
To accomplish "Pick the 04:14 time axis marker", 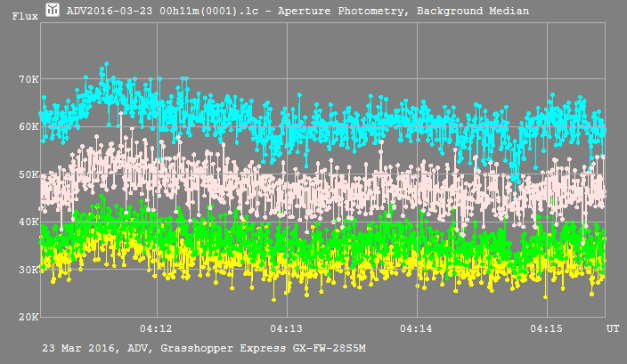I will point(417,329).
